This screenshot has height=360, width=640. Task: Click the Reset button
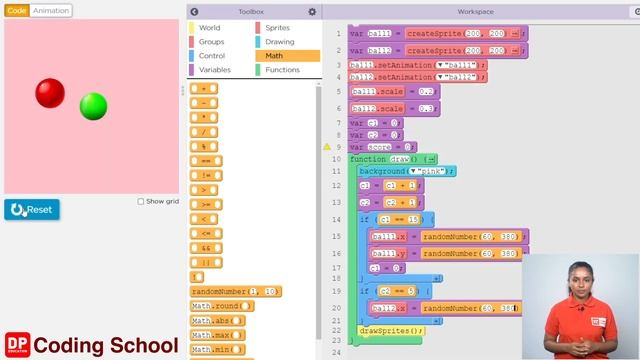pyautogui.click(x=32, y=209)
